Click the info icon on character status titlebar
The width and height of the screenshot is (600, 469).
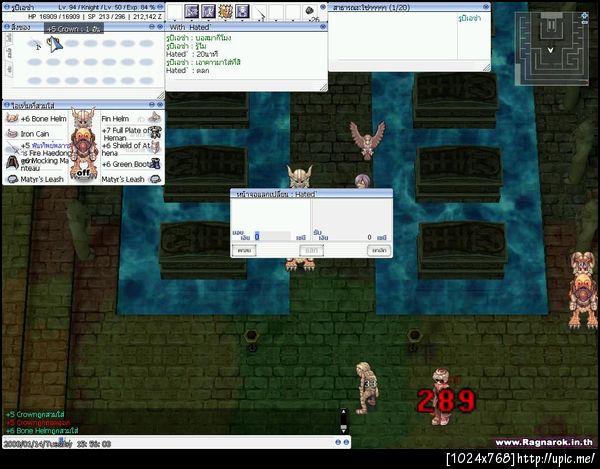[x=7, y=7]
